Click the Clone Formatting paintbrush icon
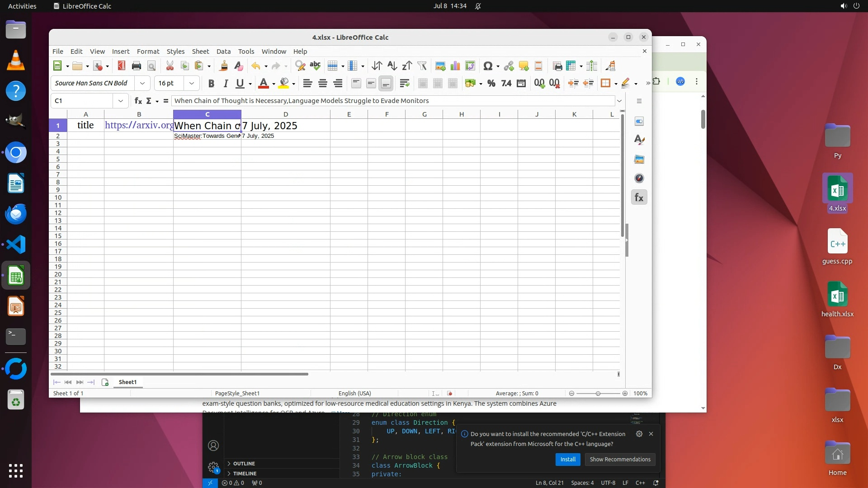868x488 pixels. (x=223, y=66)
